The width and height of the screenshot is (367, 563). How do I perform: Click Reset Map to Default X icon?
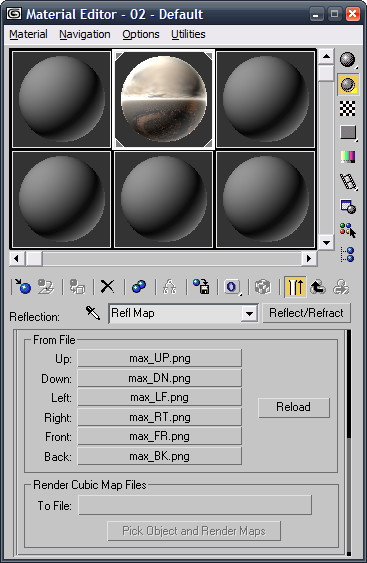coord(107,287)
